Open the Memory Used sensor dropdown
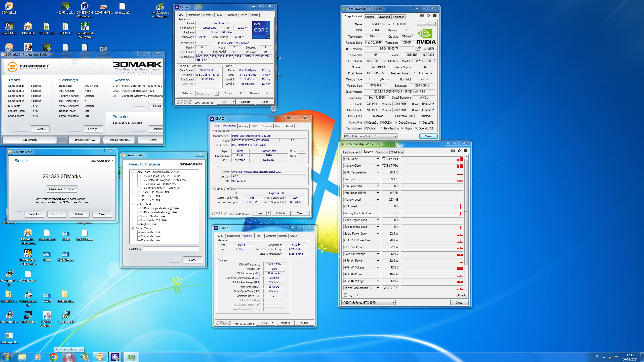 point(378,200)
